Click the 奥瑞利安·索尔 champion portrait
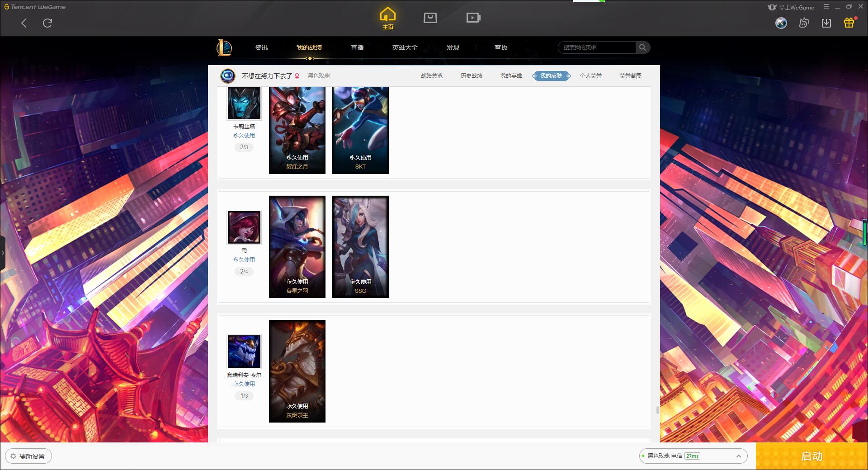This screenshot has height=470, width=868. click(244, 352)
